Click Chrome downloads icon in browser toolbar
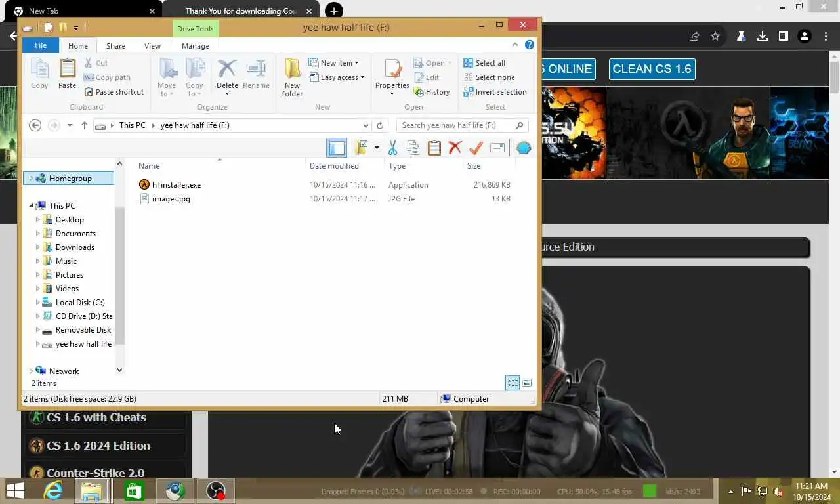This screenshot has height=504, width=840. pos(763,37)
